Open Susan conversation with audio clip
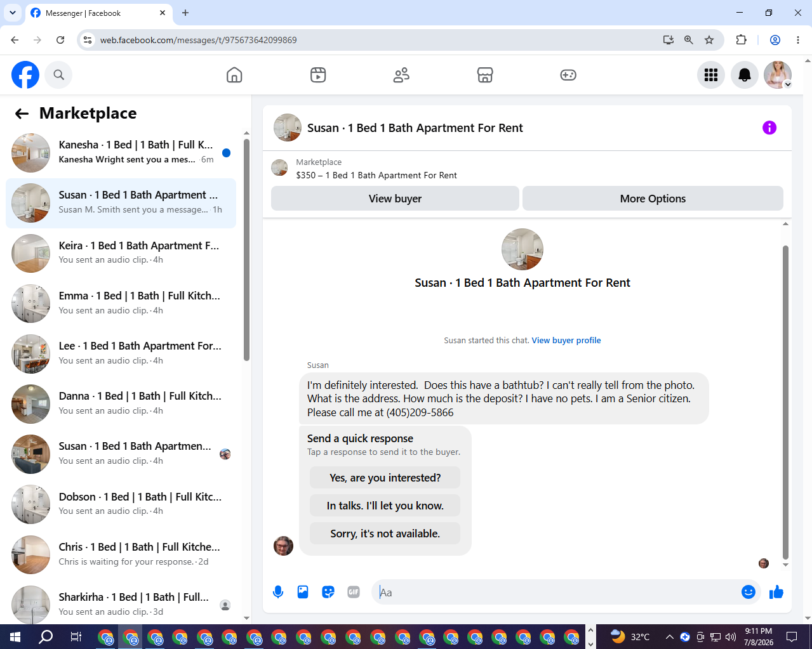812x649 pixels. pos(121,454)
